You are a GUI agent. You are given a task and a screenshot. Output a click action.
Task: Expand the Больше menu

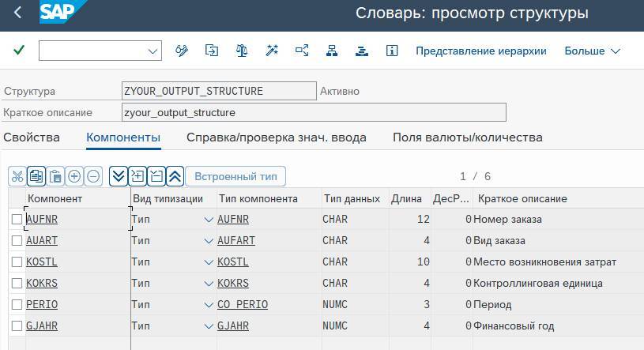[x=592, y=51]
